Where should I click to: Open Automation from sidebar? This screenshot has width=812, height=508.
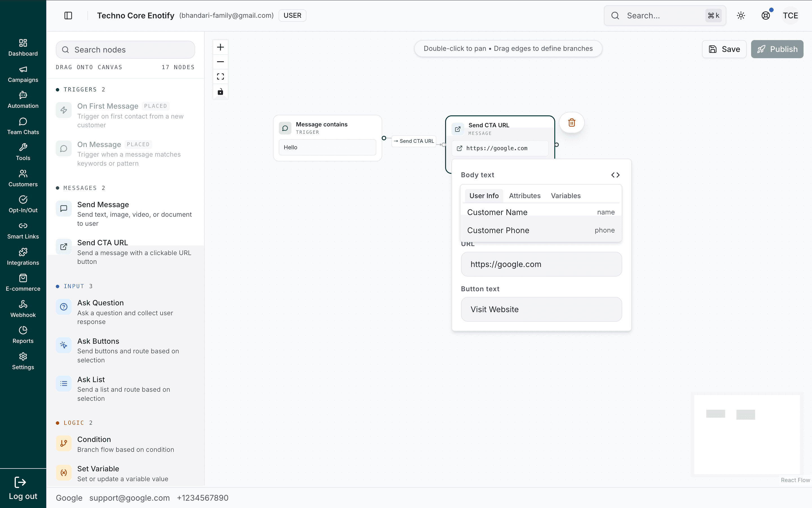23,100
